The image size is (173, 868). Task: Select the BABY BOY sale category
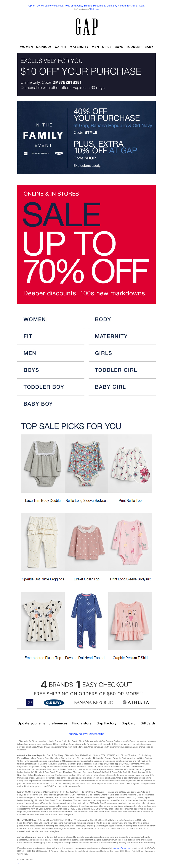tap(38, 404)
